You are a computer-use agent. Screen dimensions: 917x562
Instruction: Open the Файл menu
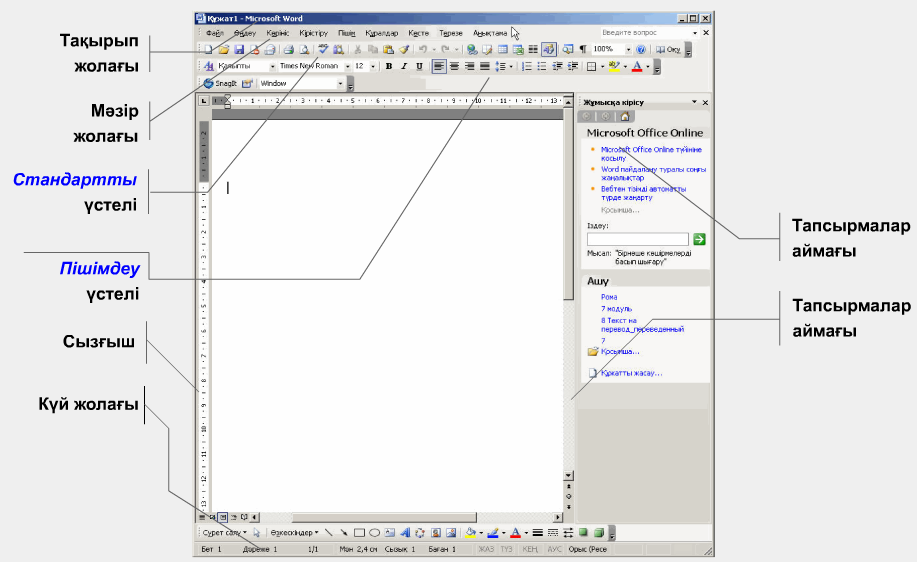[x=215, y=33]
